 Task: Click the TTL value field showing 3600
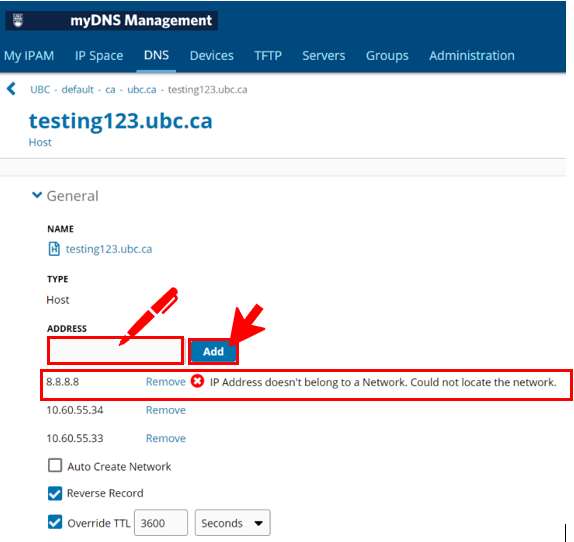click(x=161, y=523)
